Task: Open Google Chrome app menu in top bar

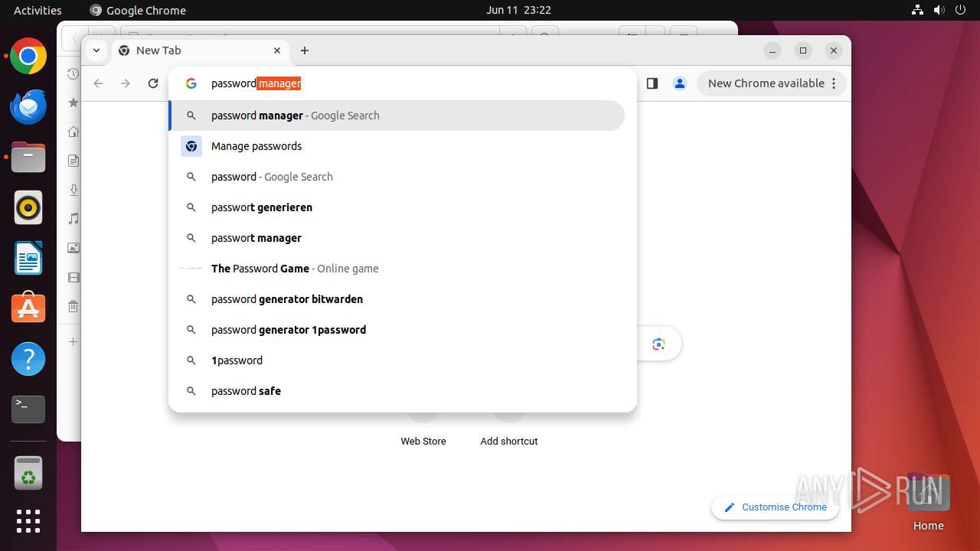Action: tap(138, 10)
